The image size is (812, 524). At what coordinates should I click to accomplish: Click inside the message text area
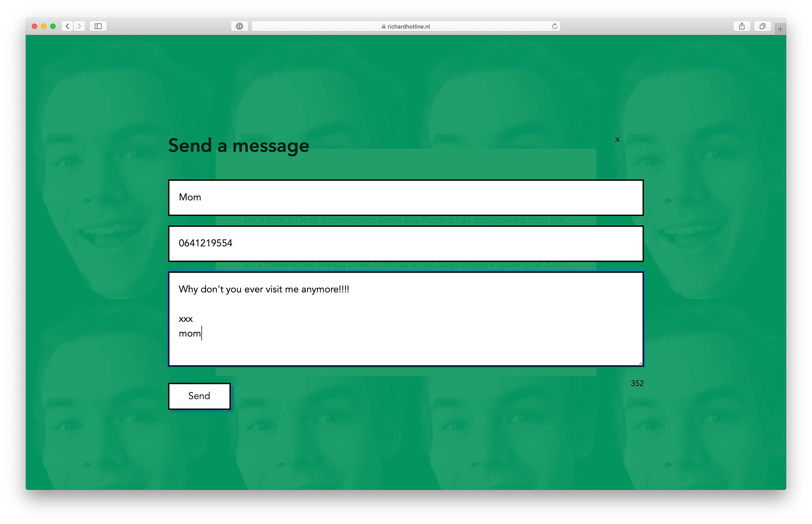(406, 319)
